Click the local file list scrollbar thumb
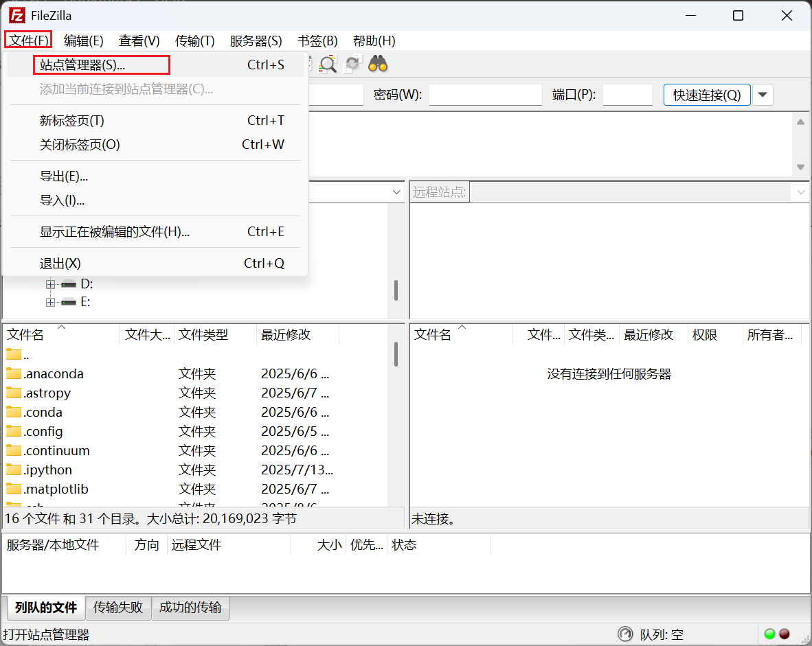 pos(396,354)
